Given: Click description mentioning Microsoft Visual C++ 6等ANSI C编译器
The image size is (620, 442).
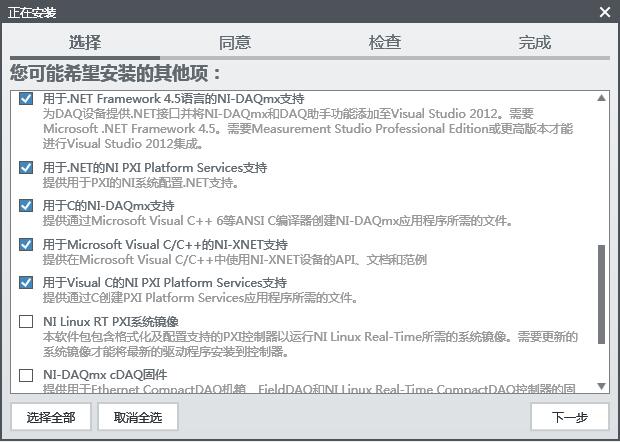Looking at the screenshot, I should point(278,221).
